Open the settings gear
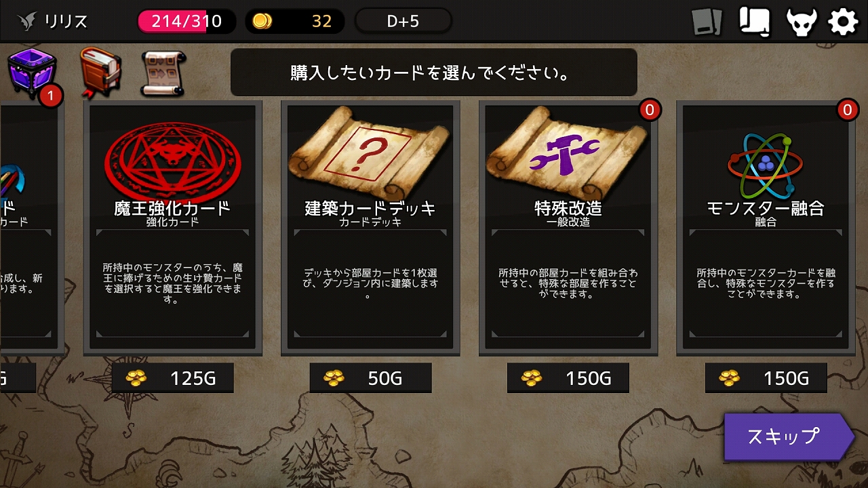This screenshot has height=488, width=868. (x=844, y=22)
